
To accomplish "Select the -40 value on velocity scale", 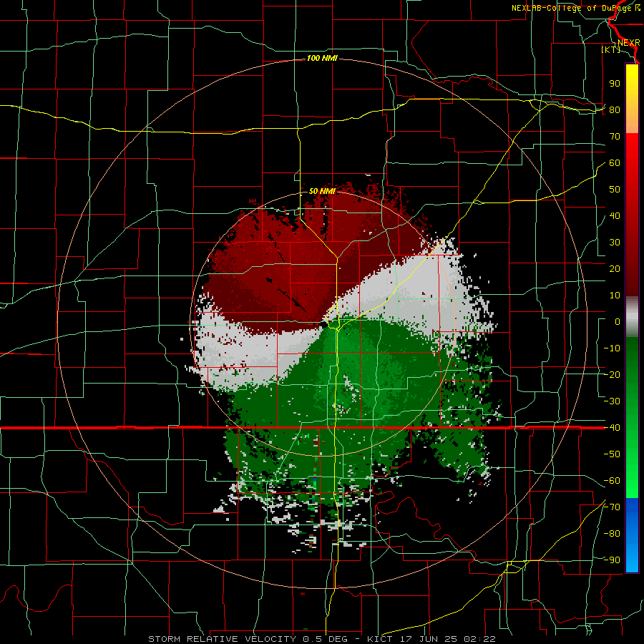I will coord(612,428).
